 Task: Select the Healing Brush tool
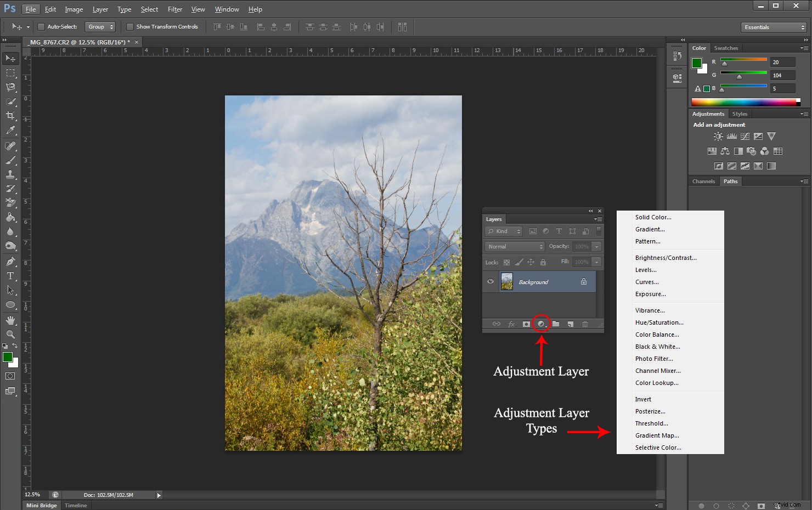click(10, 145)
